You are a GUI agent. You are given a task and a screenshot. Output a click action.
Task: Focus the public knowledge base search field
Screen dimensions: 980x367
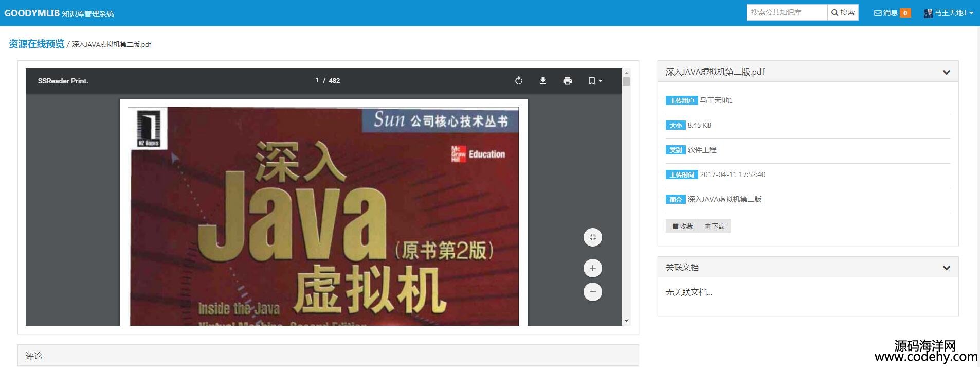786,12
